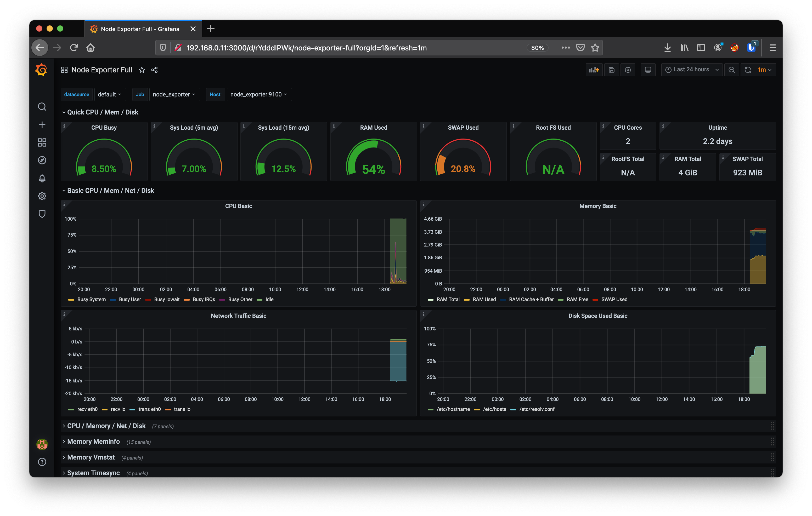Click the CPU Basic panel title
The height and width of the screenshot is (516, 812).
[x=238, y=206]
